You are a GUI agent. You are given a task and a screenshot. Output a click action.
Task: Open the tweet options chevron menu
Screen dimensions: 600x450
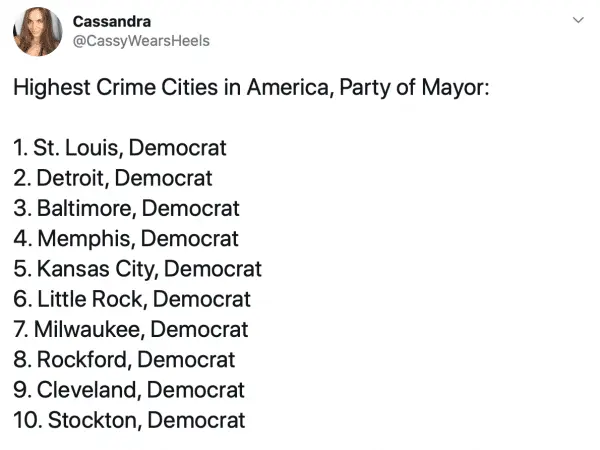tap(577, 19)
